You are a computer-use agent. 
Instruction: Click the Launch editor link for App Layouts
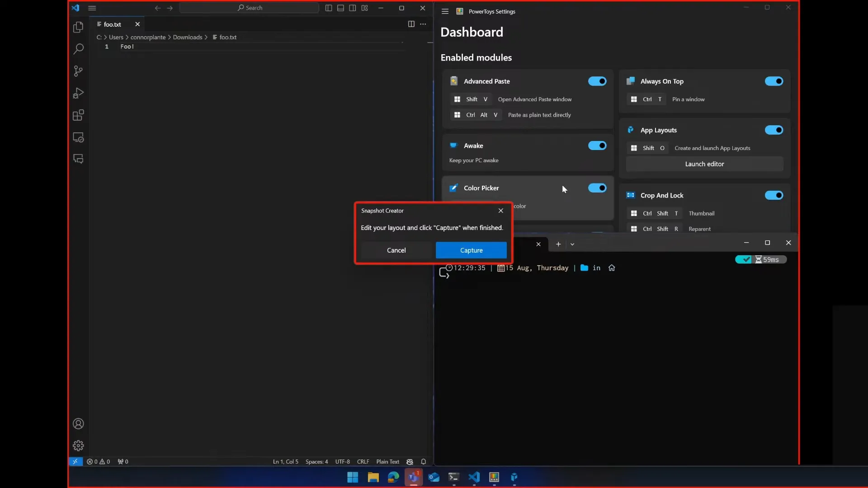coord(705,164)
